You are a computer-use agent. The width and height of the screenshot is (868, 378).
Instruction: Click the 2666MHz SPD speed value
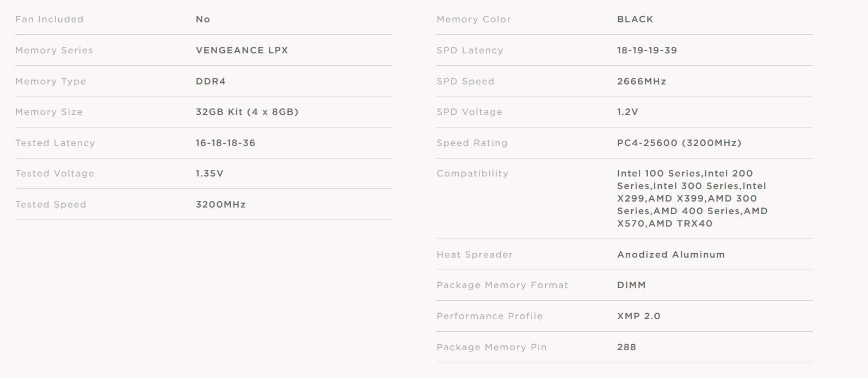pyautogui.click(x=642, y=81)
